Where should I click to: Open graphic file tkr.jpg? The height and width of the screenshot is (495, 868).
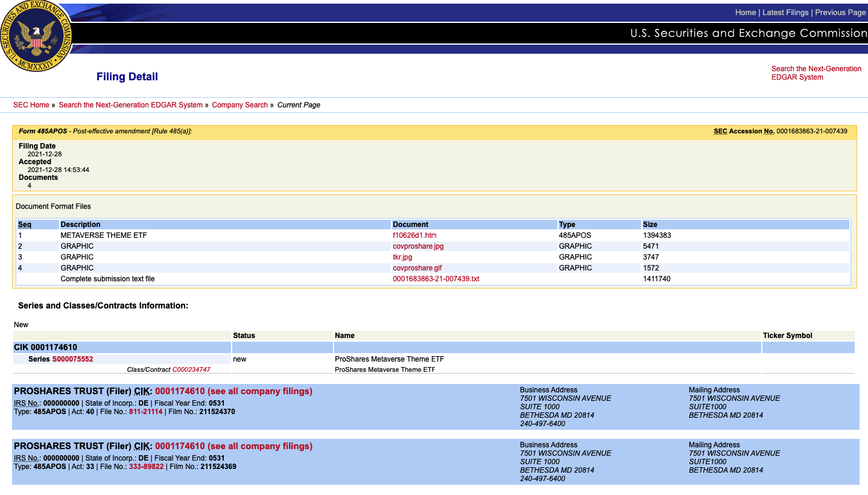(x=402, y=257)
